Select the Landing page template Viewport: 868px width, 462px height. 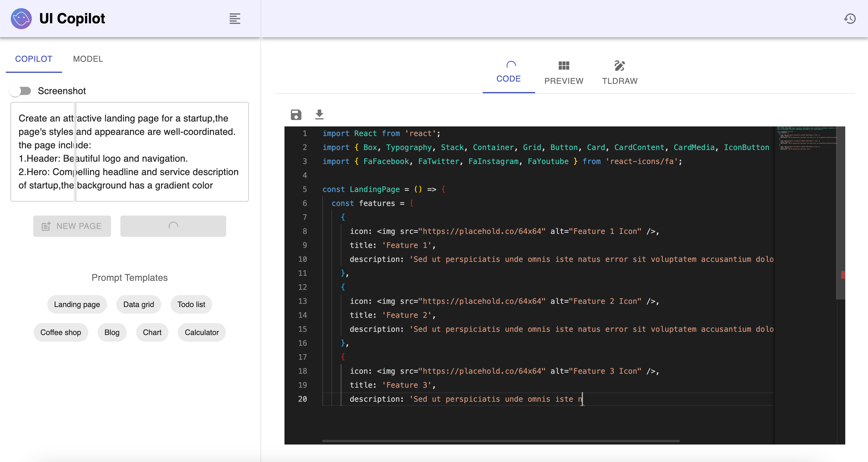pyautogui.click(x=76, y=304)
